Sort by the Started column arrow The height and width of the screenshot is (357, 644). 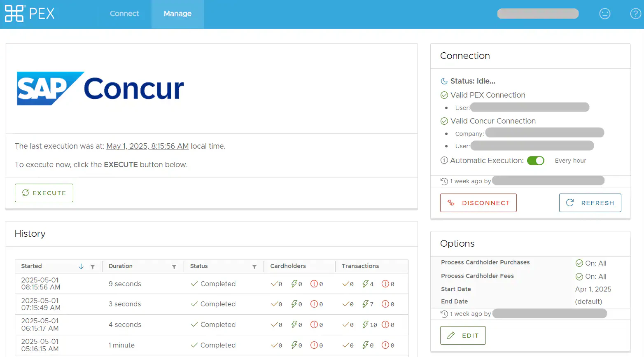click(x=81, y=266)
